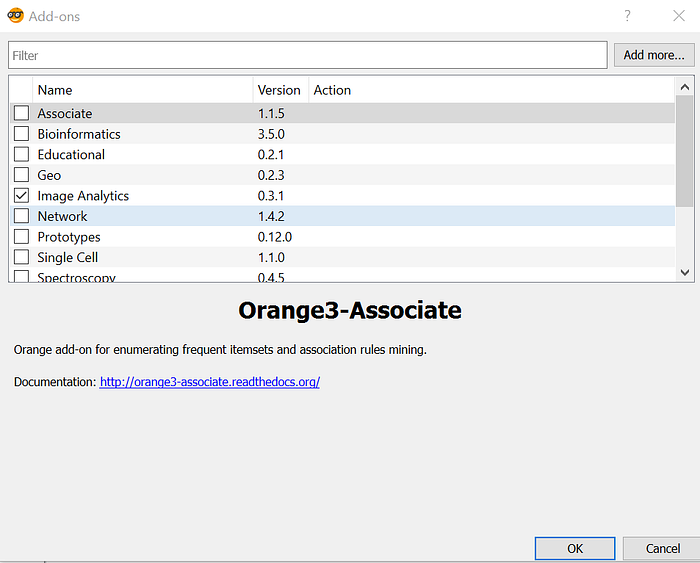This screenshot has width=700, height=563.
Task: Enable the Prototypes add-on checkbox
Action: [x=21, y=237]
